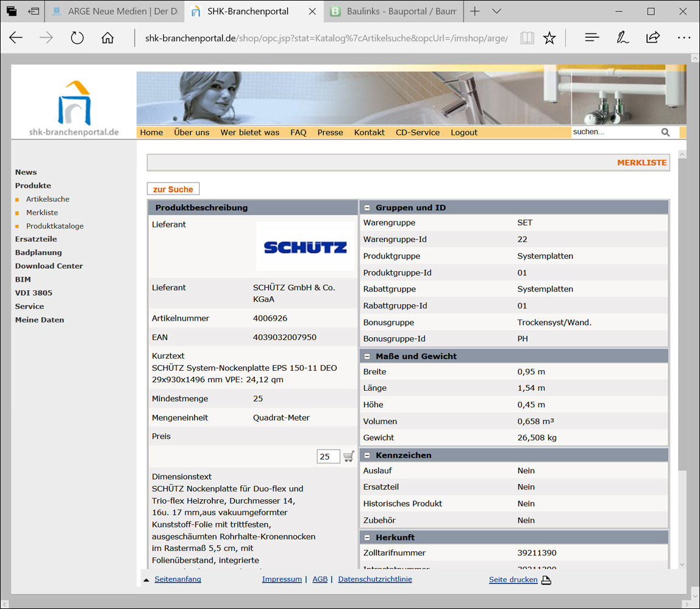Reload the page with the refresh icon
The image size is (700, 609).
[77, 38]
